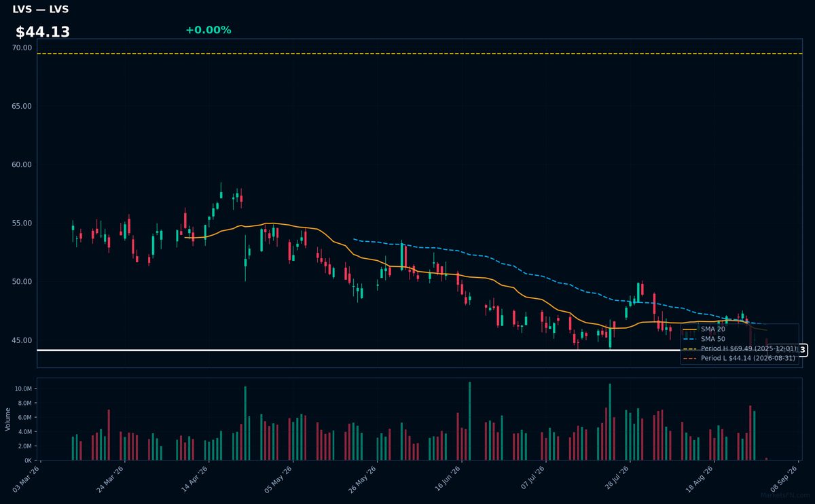Click the 65.00 price axis label

[22, 106]
